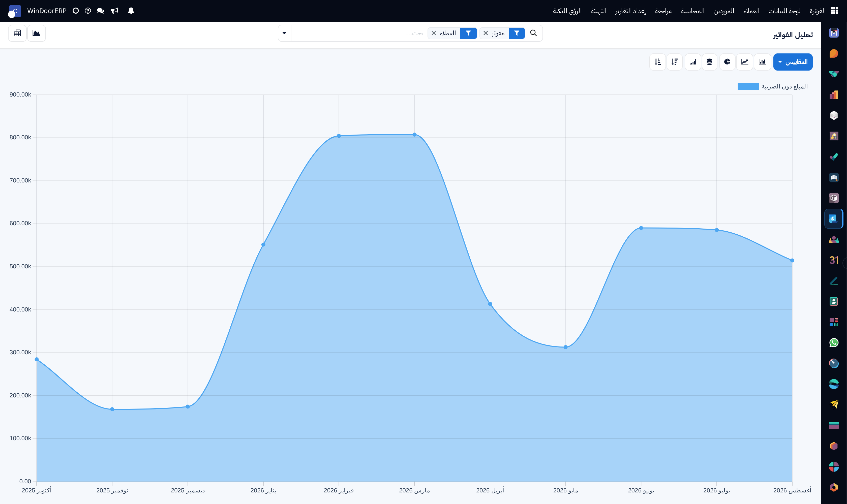Image resolution: width=847 pixels, height=504 pixels.
Task: Open the colorful tiles dashboard sidebar app
Action: point(834,322)
